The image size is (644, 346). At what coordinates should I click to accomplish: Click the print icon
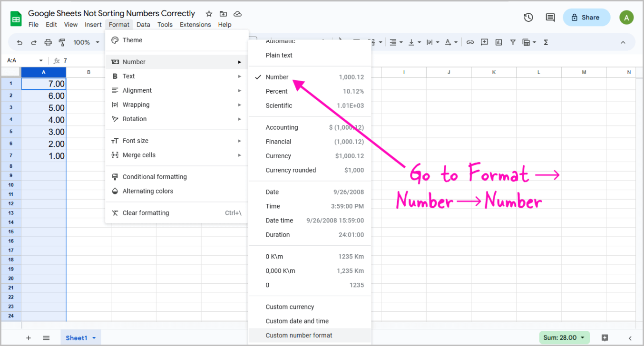coord(48,42)
